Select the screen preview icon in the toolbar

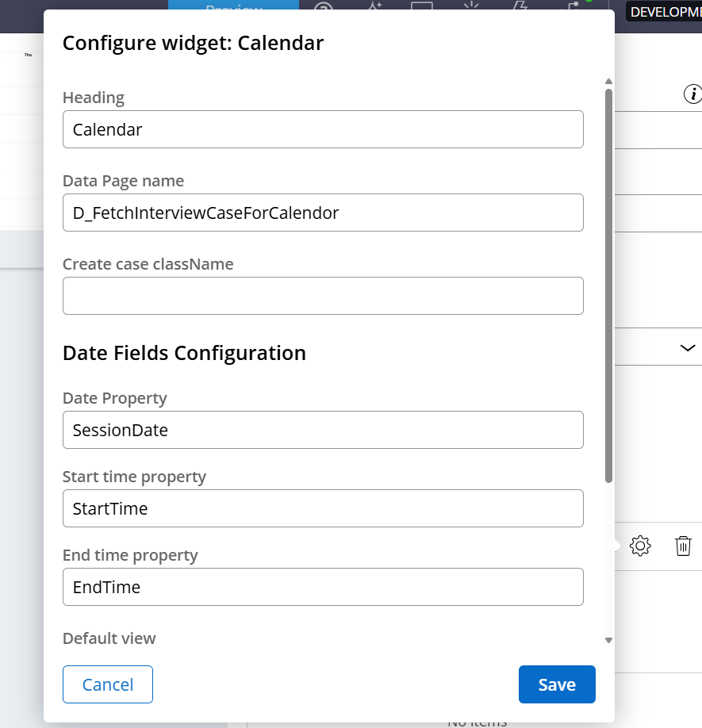422,7
